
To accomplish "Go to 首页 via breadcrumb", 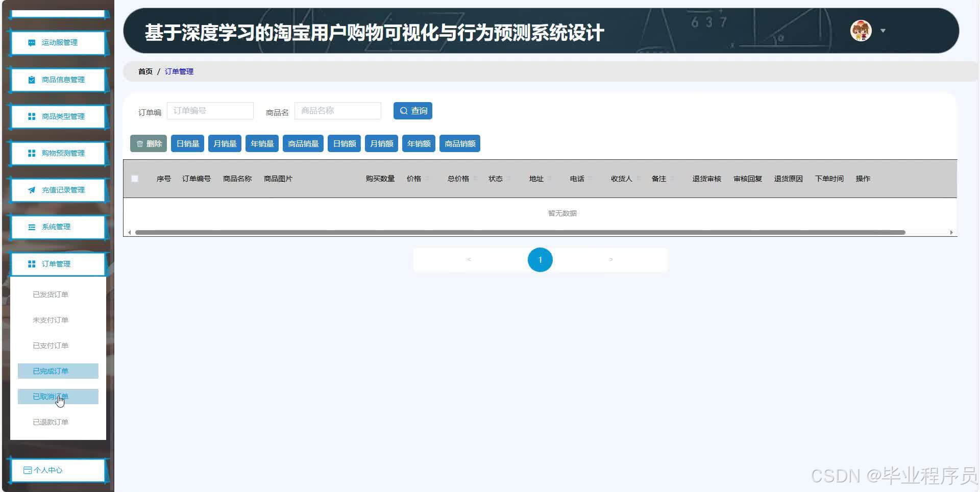I will pos(145,71).
